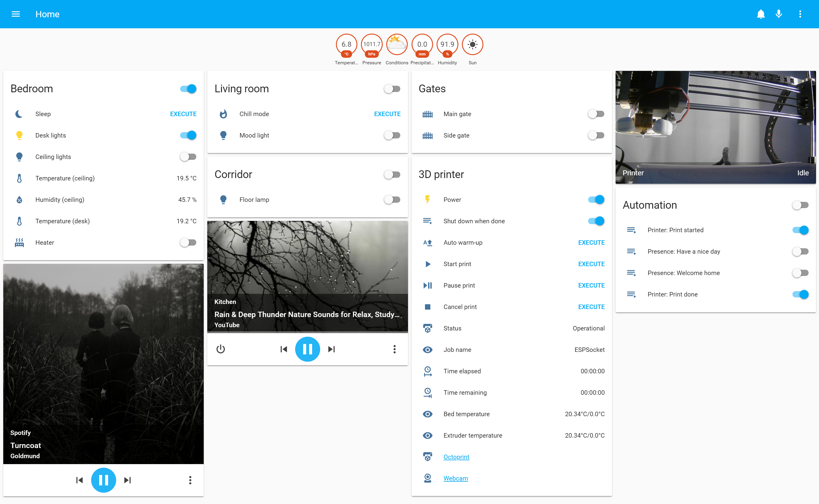
Task: Click the Sun badge icon
Action: 472,44
